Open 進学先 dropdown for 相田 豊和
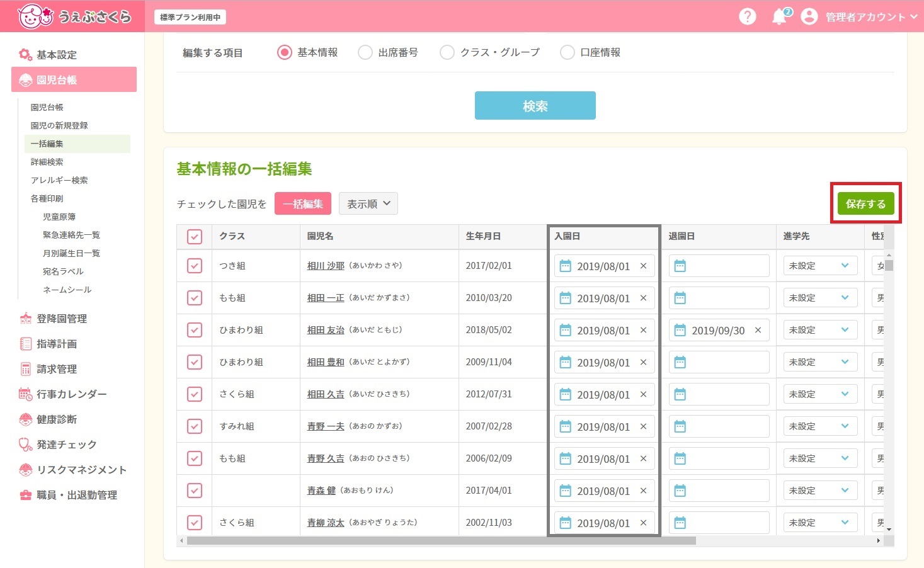924x568 pixels. pos(820,362)
